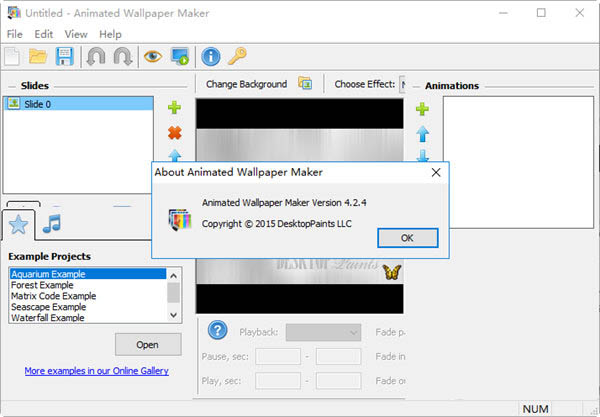Click the butterfly animation in the preview
Screen dimensions: 600x417
(x=392, y=272)
